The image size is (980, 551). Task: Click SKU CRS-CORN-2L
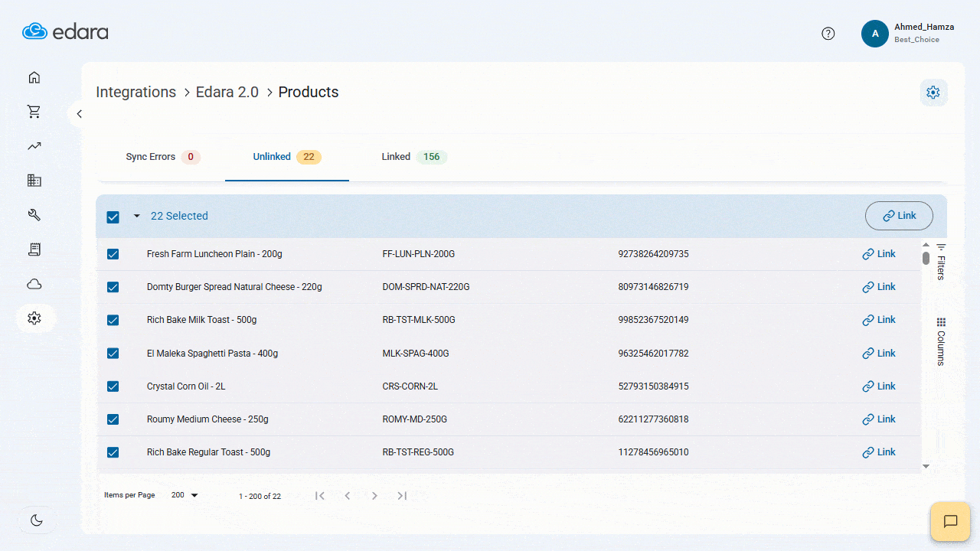click(x=410, y=386)
